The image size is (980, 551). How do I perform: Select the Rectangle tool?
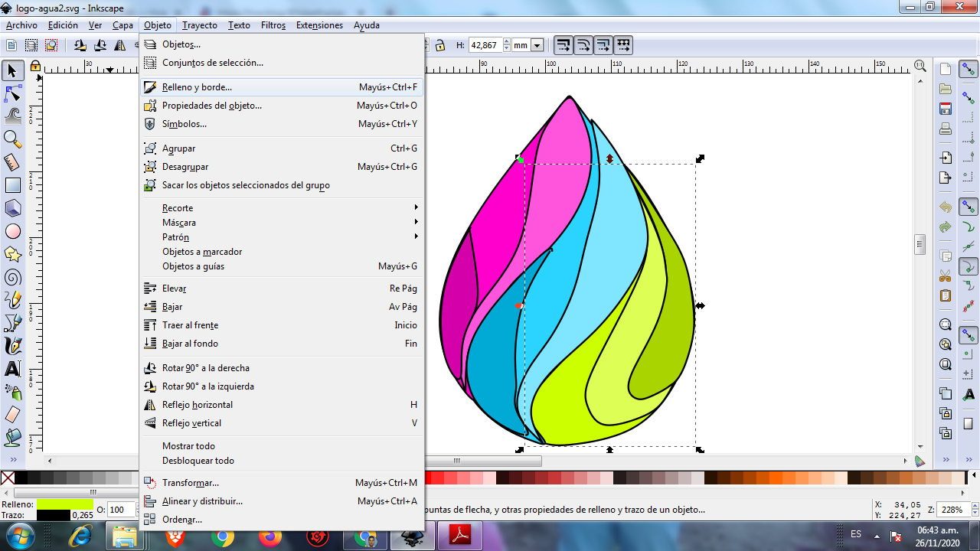point(12,184)
